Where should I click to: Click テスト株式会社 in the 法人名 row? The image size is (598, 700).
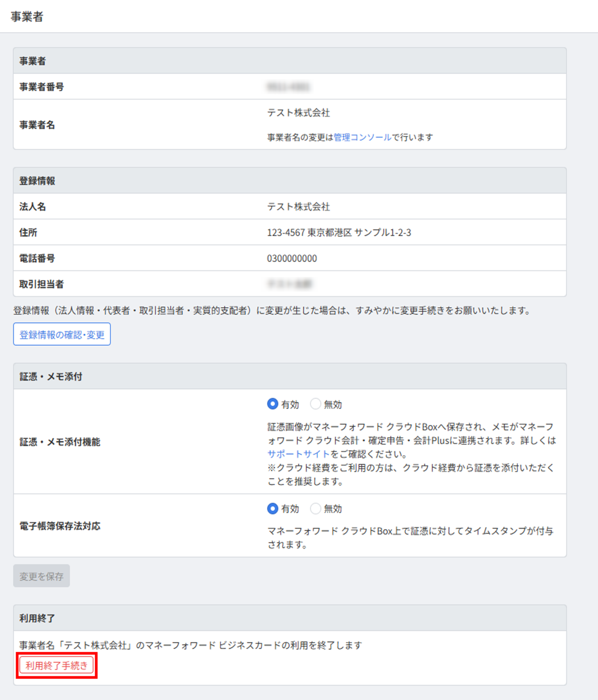(x=298, y=207)
